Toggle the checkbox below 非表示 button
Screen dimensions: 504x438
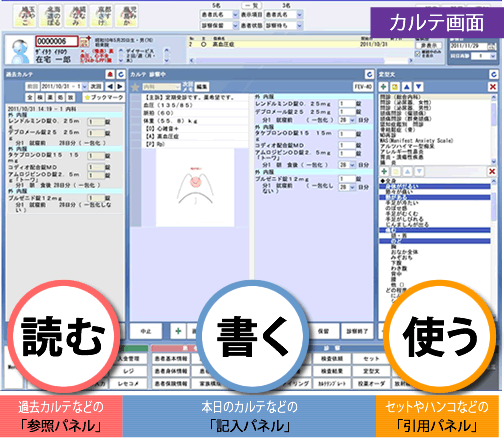point(418,53)
